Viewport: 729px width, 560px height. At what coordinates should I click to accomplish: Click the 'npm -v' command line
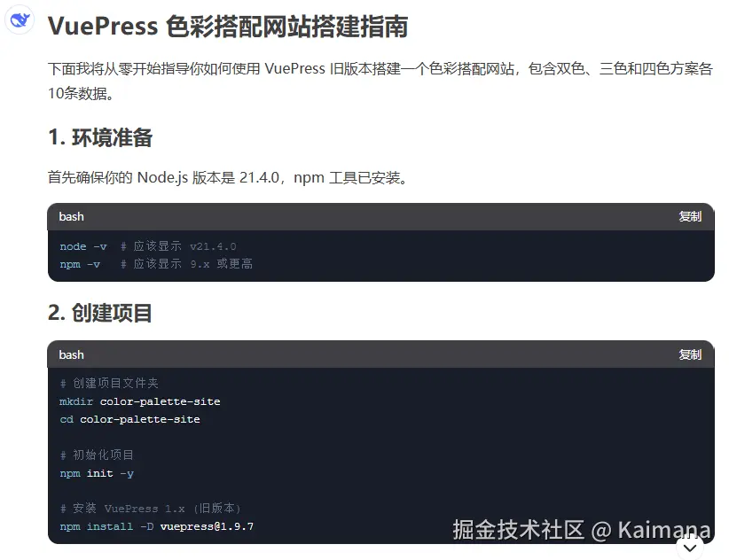pos(156,264)
